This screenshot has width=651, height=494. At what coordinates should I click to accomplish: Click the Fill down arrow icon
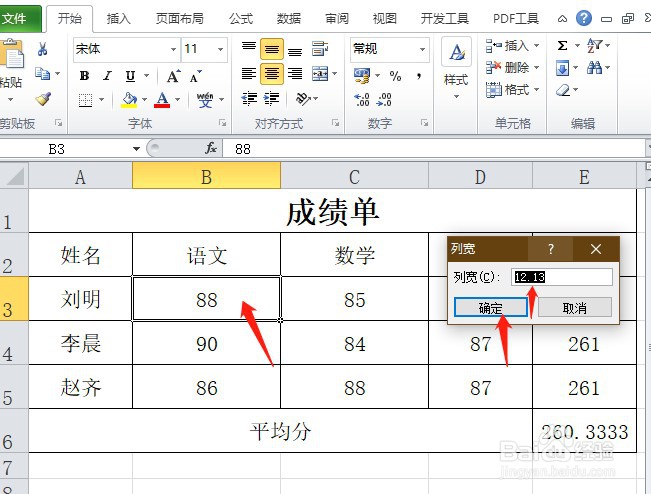click(x=562, y=68)
